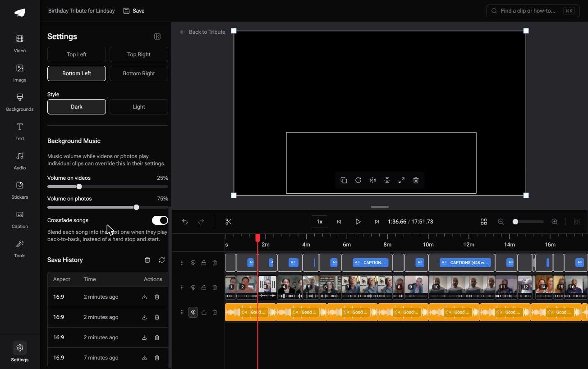Download the 7 minutes ago save
Screen dimensions: 588x369
click(144, 358)
